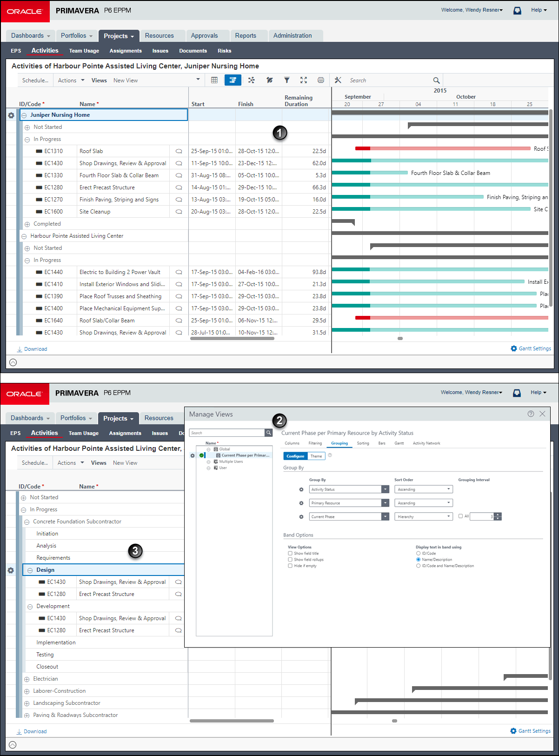Image resolution: width=559 pixels, height=756 pixels.
Task: Open Activity Status group-by dropdown
Action: [385, 489]
